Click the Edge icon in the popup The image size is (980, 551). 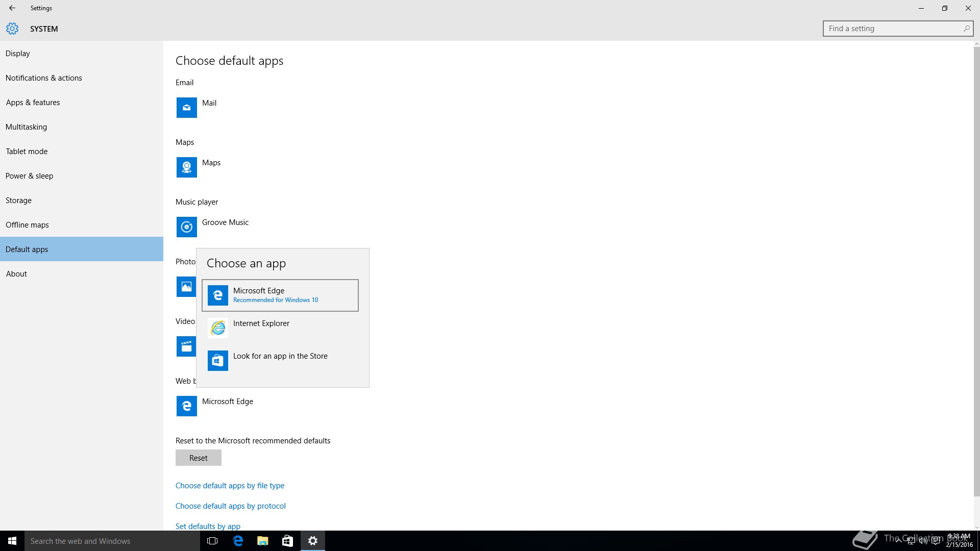click(218, 295)
